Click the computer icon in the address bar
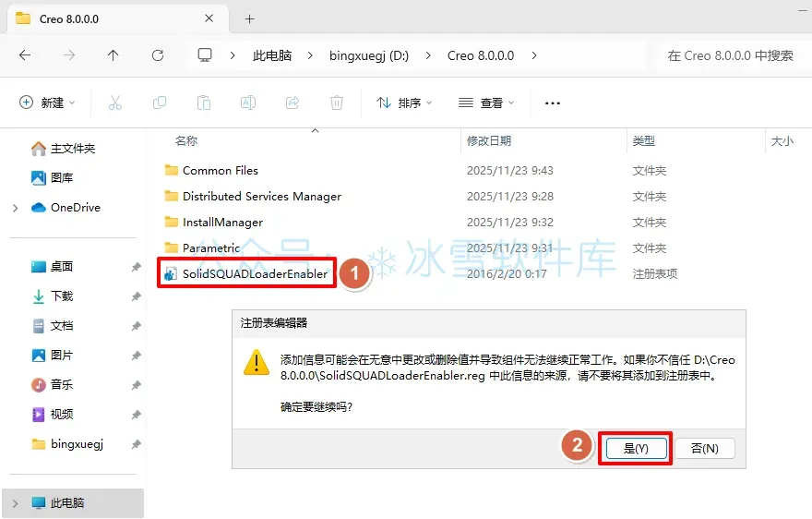Image resolution: width=812 pixels, height=519 pixels. click(205, 55)
